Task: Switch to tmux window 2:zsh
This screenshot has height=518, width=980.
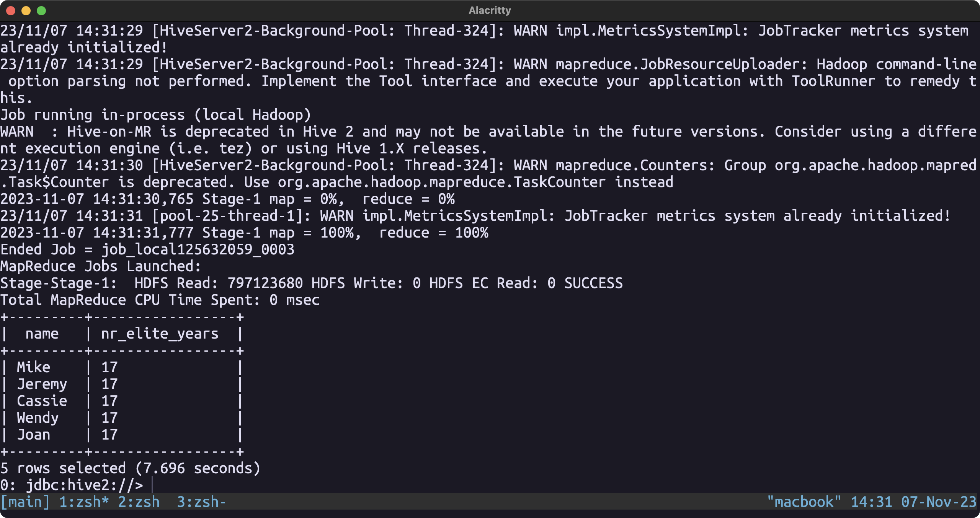Action: tap(139, 502)
